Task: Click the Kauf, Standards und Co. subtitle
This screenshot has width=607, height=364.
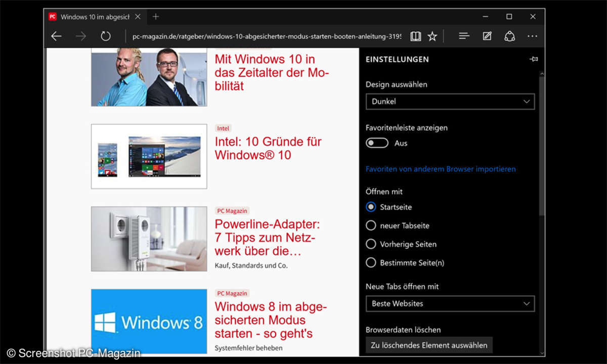Action: tap(251, 265)
